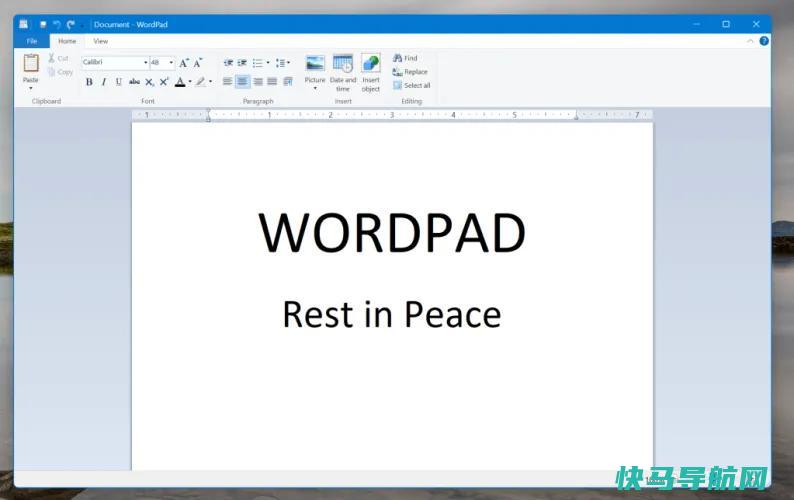Click the Cut scissors button
Screen dimensions: 794x500
coord(58,58)
